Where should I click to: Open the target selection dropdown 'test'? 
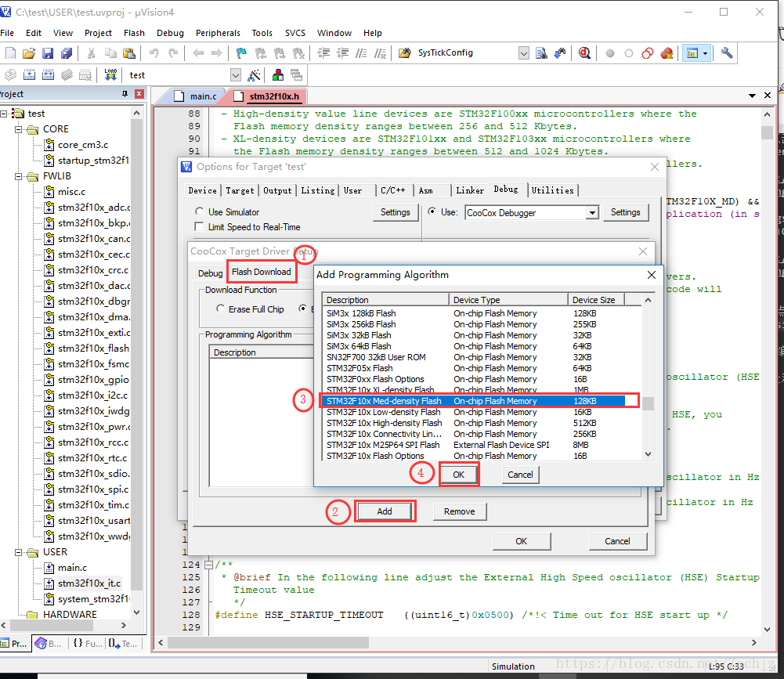[x=236, y=75]
